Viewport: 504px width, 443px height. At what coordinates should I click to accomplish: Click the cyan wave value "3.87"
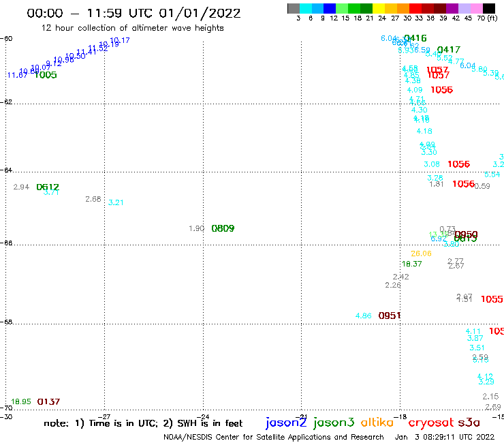tap(475, 338)
